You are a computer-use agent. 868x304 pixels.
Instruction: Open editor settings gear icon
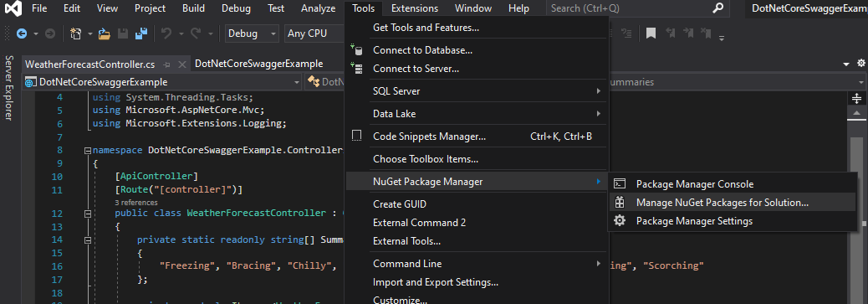pyautogui.click(x=860, y=64)
